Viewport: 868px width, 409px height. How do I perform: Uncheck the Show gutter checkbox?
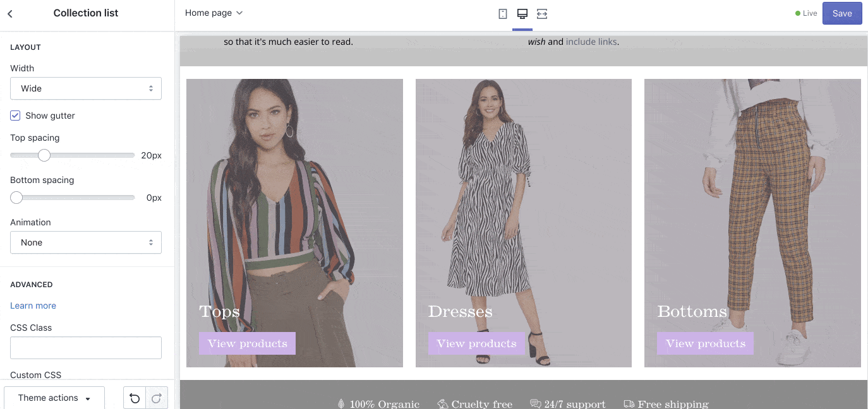pos(16,116)
